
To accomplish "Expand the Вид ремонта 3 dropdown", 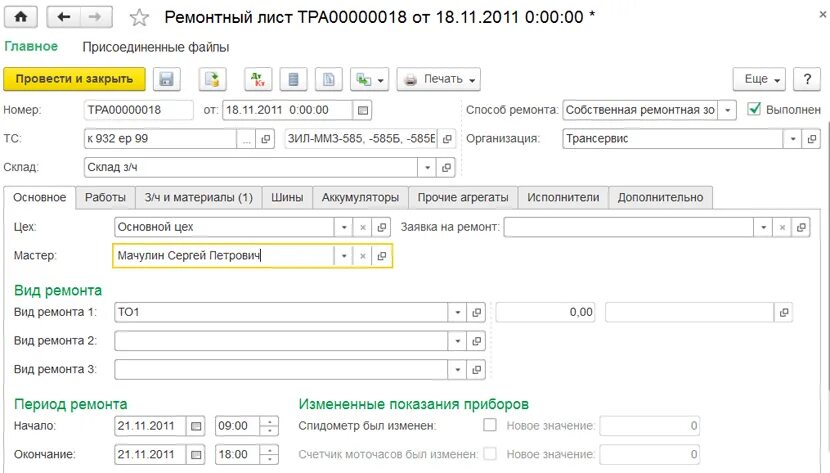I will click(x=457, y=370).
